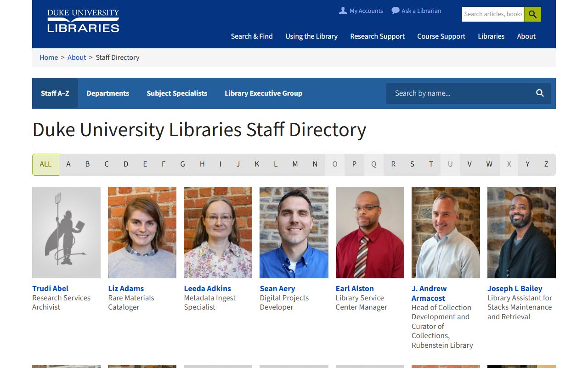
Task: Filter staff by letter V
Action: [469, 164]
